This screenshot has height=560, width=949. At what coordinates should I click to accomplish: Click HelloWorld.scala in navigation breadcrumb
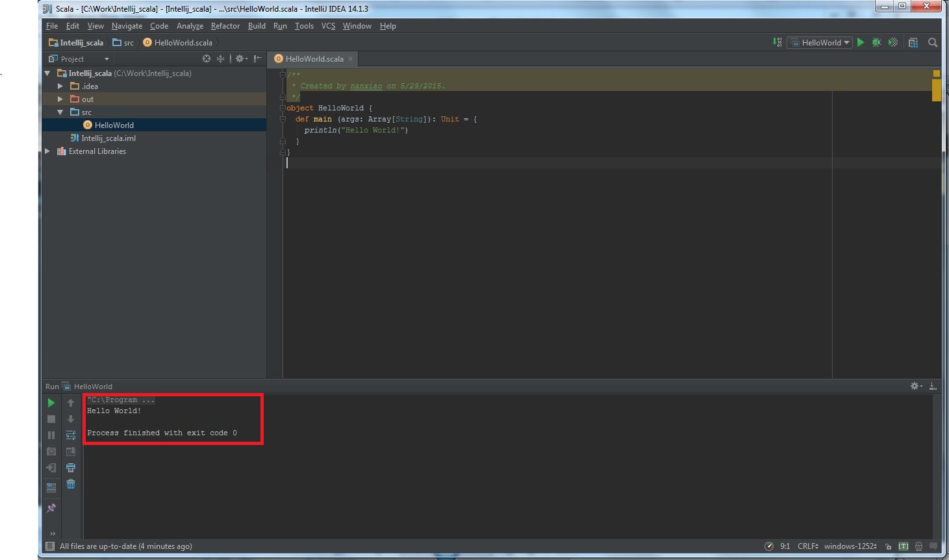177,42
